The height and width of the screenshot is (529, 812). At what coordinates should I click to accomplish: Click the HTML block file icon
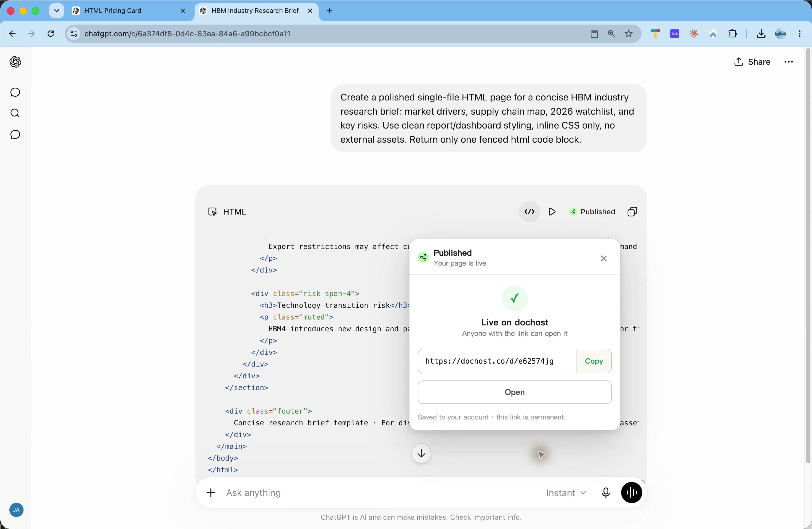(x=212, y=211)
